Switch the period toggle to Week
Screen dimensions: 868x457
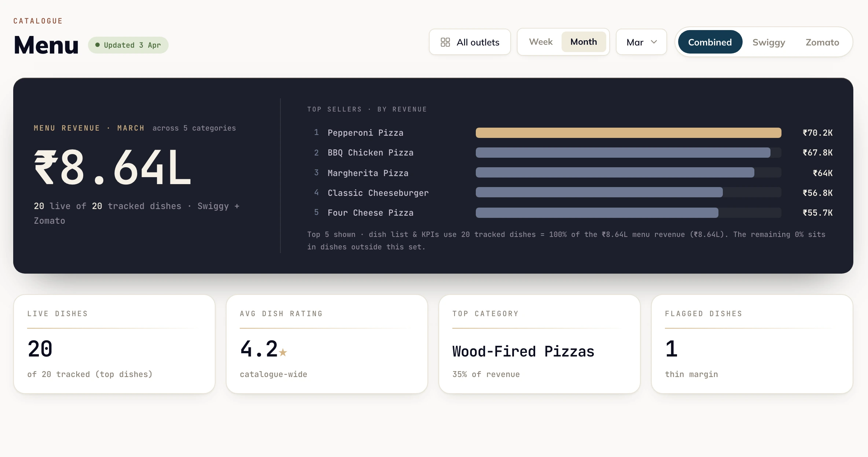[541, 42]
